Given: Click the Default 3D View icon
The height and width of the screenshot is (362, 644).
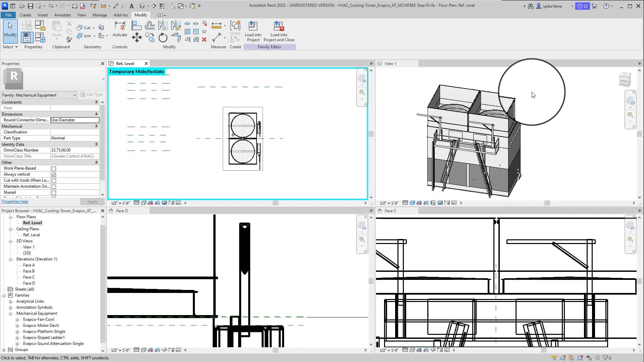Looking at the screenshot, I should (142, 6).
